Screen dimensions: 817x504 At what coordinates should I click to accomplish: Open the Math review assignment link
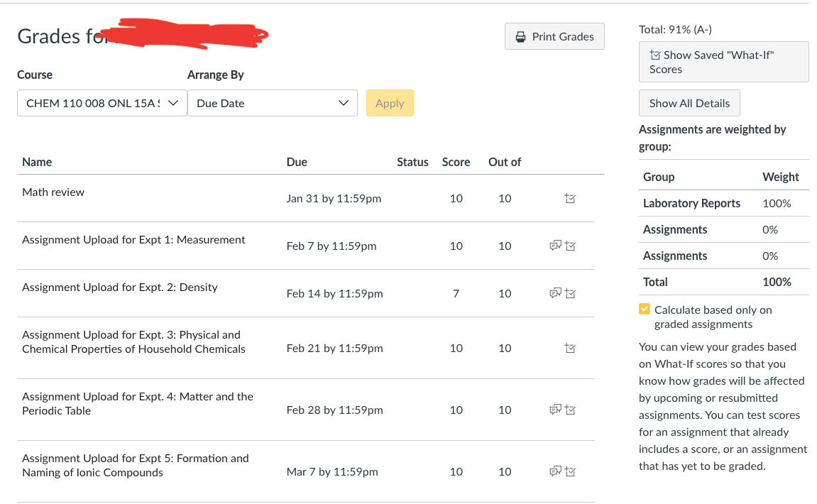coord(53,192)
